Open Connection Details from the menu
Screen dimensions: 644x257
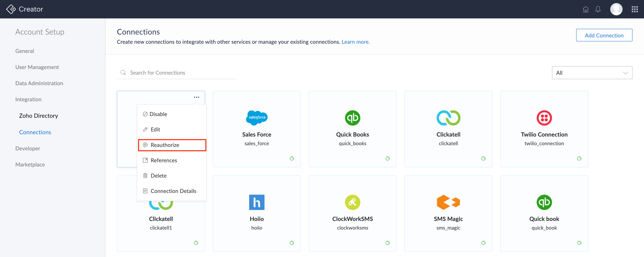point(172,191)
